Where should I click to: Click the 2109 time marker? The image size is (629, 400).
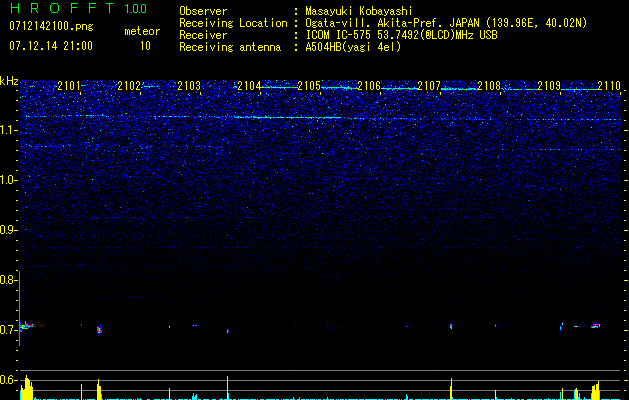(x=549, y=85)
